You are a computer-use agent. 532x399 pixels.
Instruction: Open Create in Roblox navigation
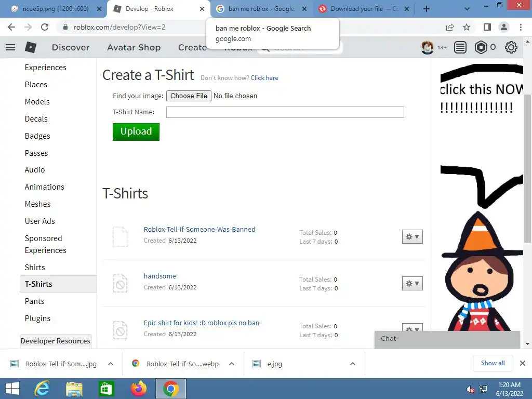[x=192, y=47]
